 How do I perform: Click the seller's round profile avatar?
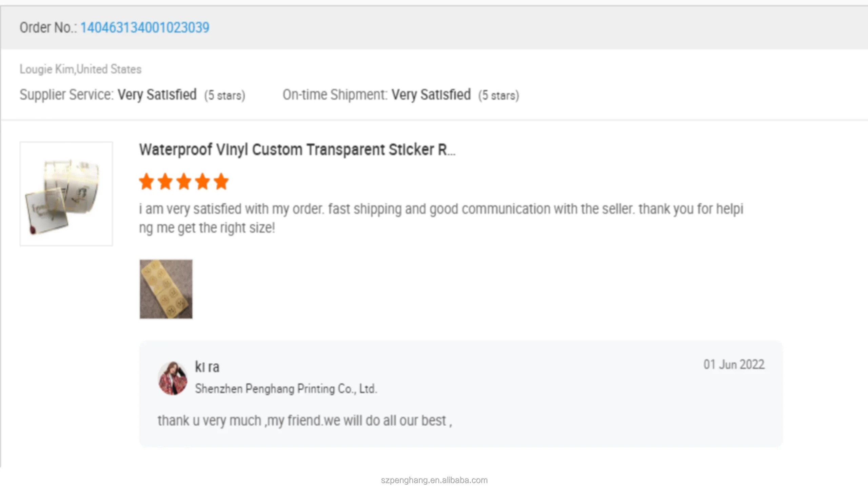pyautogui.click(x=173, y=378)
